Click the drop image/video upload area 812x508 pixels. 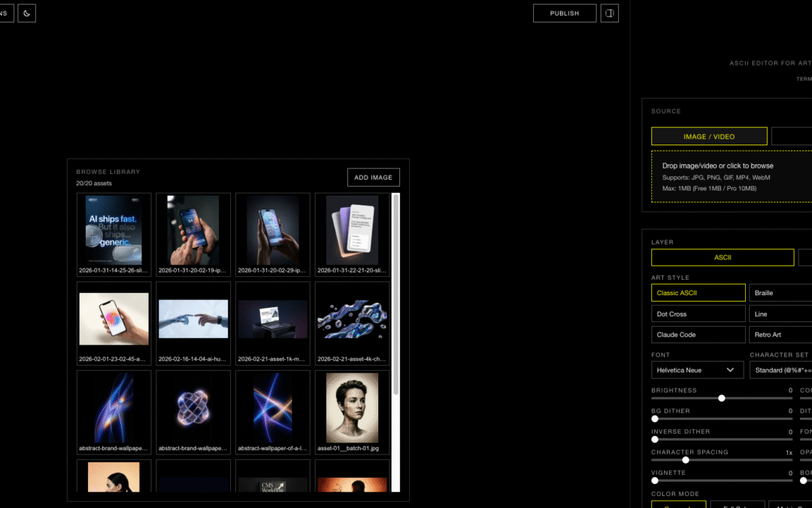tap(732, 177)
